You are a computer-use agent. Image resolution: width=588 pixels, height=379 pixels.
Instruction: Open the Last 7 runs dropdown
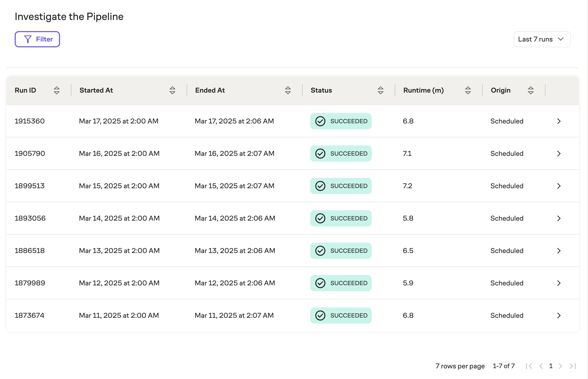click(542, 39)
